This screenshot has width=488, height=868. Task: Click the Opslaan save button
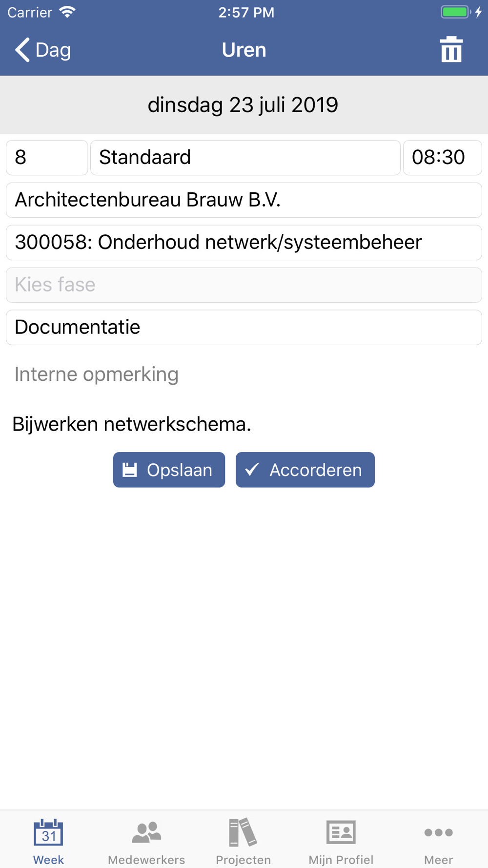click(169, 470)
